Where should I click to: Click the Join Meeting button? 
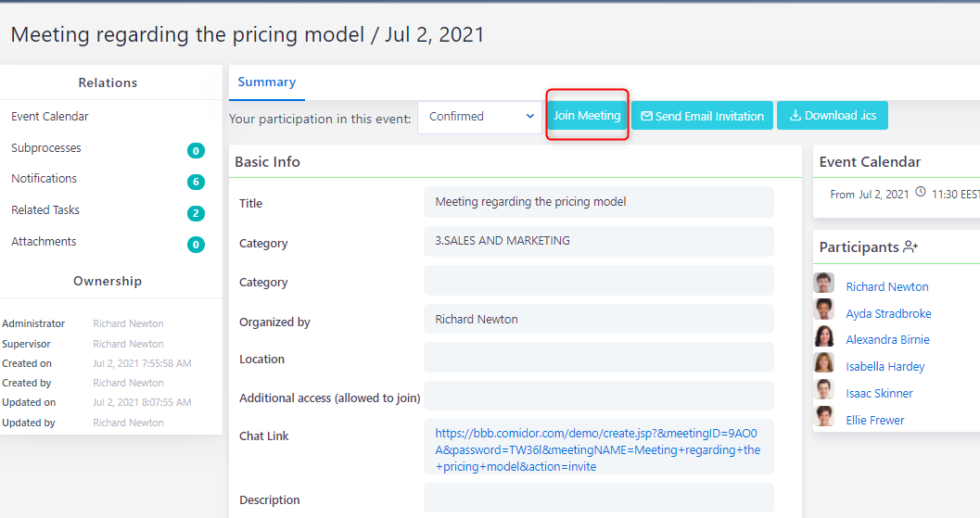coord(587,116)
